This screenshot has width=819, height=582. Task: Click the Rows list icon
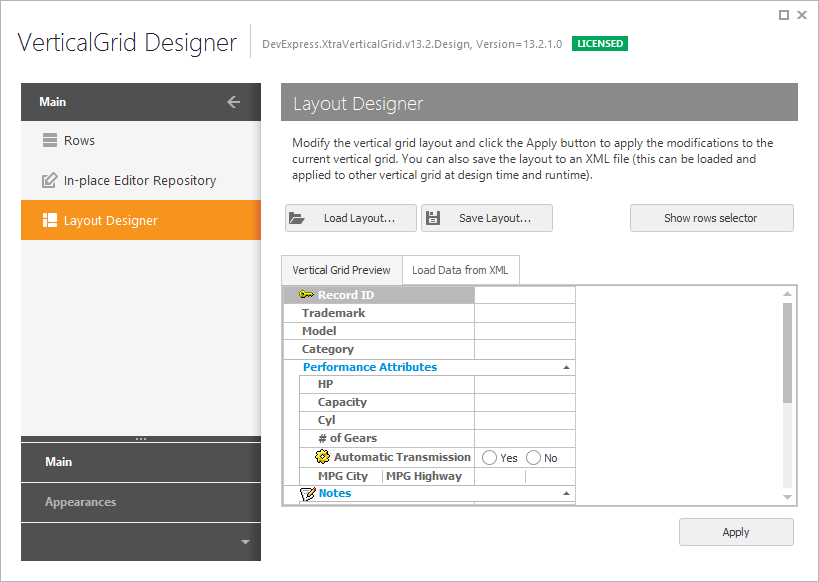pyautogui.click(x=50, y=140)
